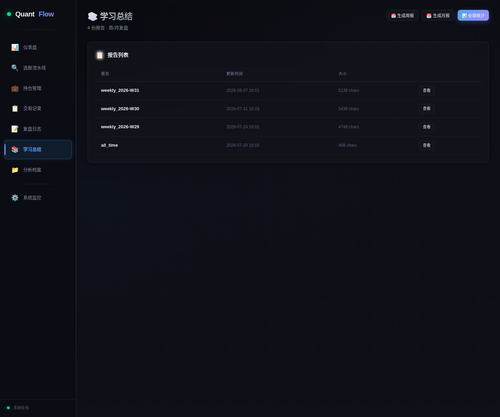This screenshot has width=500, height=417.
Task: Click the purple 全部统计 button
Action: click(x=473, y=15)
